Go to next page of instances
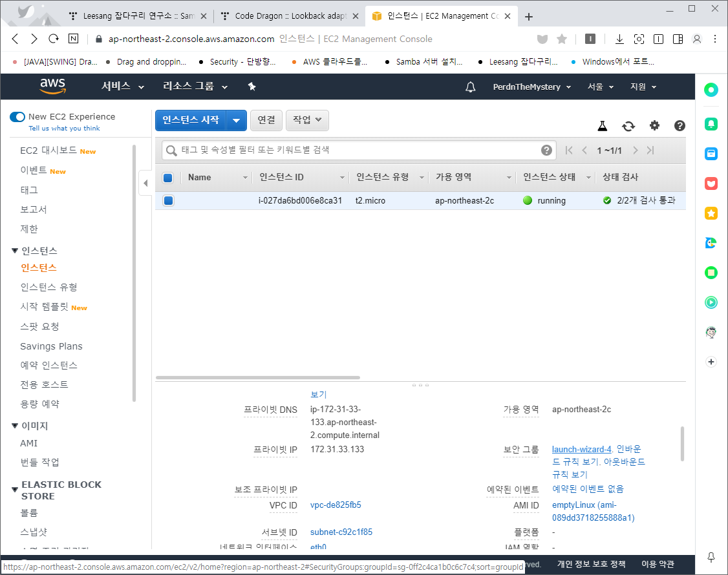This screenshot has height=575, width=728. [x=635, y=150]
